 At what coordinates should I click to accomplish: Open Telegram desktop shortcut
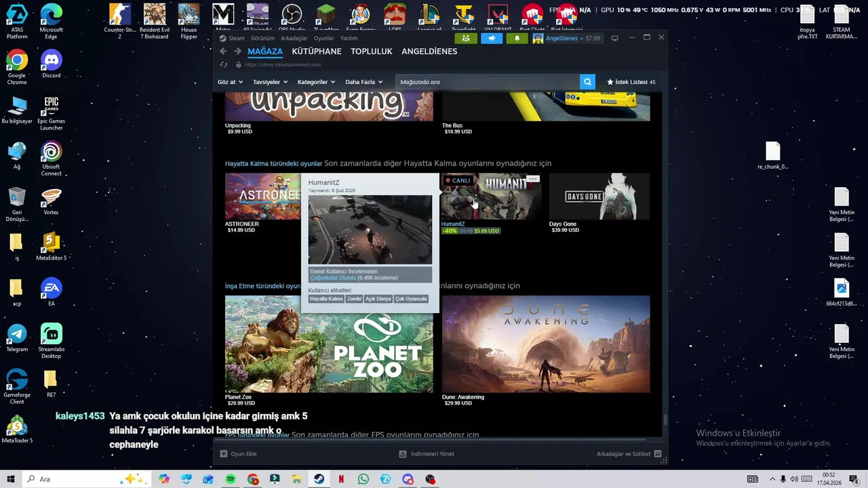(17, 338)
